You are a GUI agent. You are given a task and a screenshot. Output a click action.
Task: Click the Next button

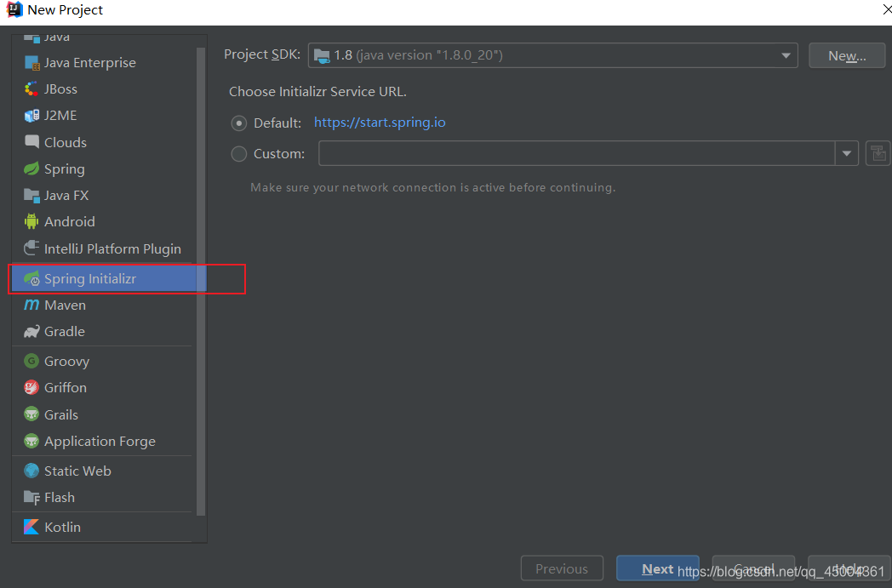point(658,568)
